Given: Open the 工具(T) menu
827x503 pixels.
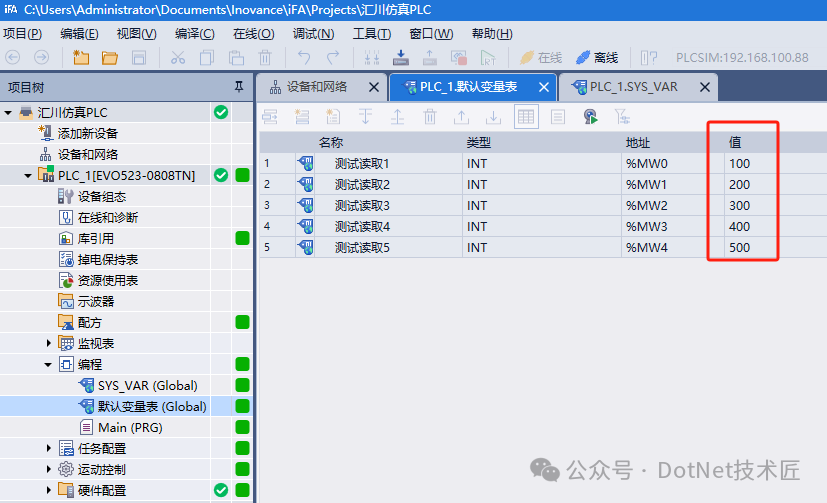Looking at the screenshot, I should pos(372,34).
